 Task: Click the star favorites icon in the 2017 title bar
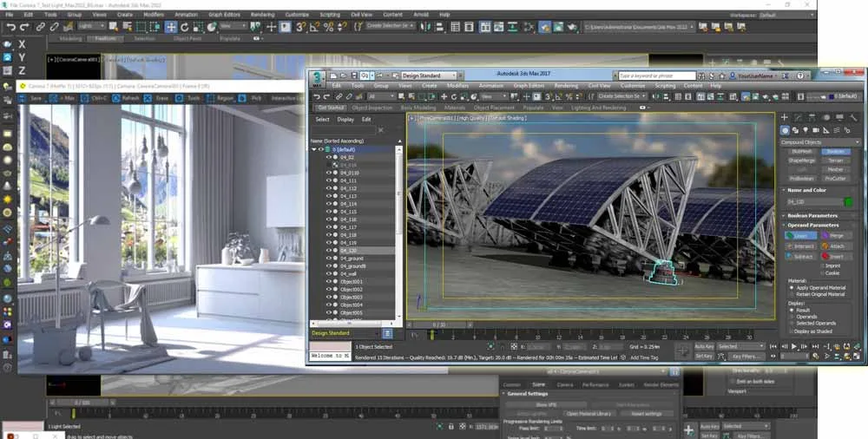(722, 75)
